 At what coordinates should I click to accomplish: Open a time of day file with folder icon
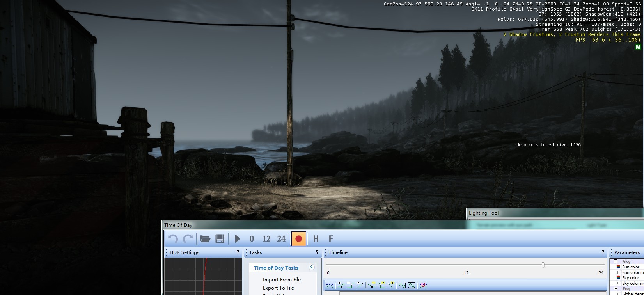205,239
